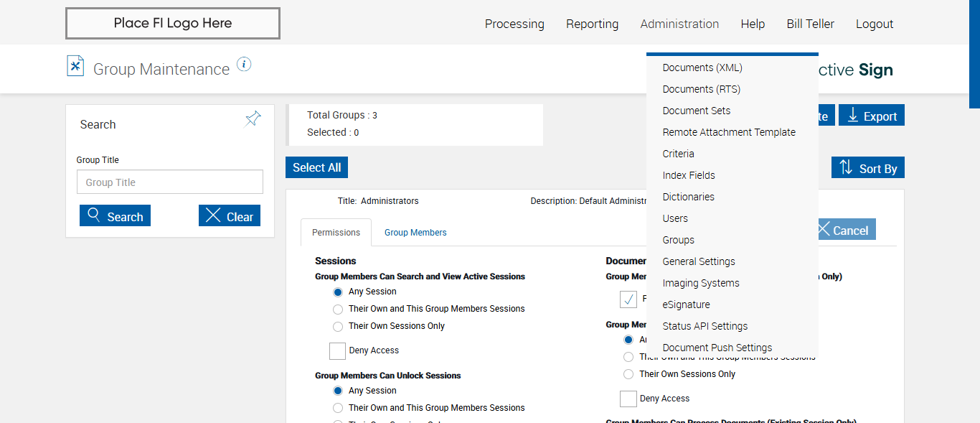Check Deny Access under search and view sessions
This screenshot has height=423, width=980.
(x=338, y=350)
